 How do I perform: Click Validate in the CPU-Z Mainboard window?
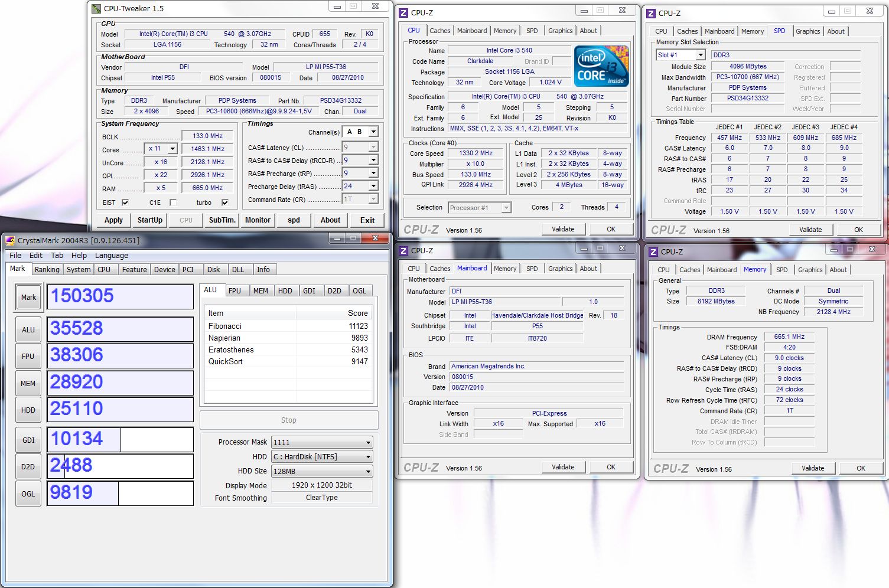pos(563,467)
